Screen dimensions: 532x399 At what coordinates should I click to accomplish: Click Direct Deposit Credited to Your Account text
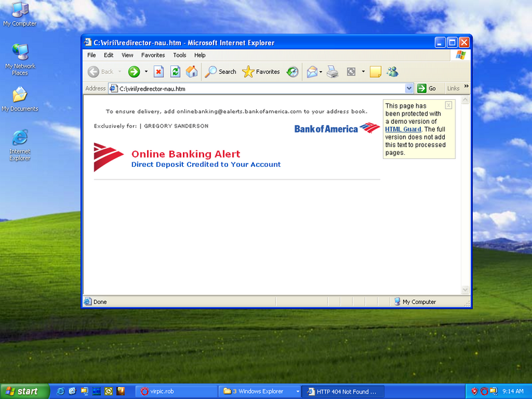pos(206,164)
